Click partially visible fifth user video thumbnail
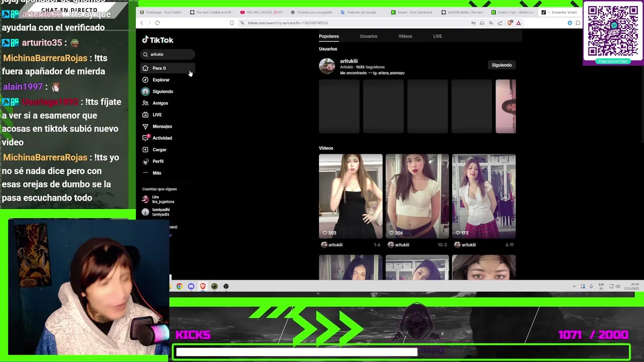 tap(506, 106)
